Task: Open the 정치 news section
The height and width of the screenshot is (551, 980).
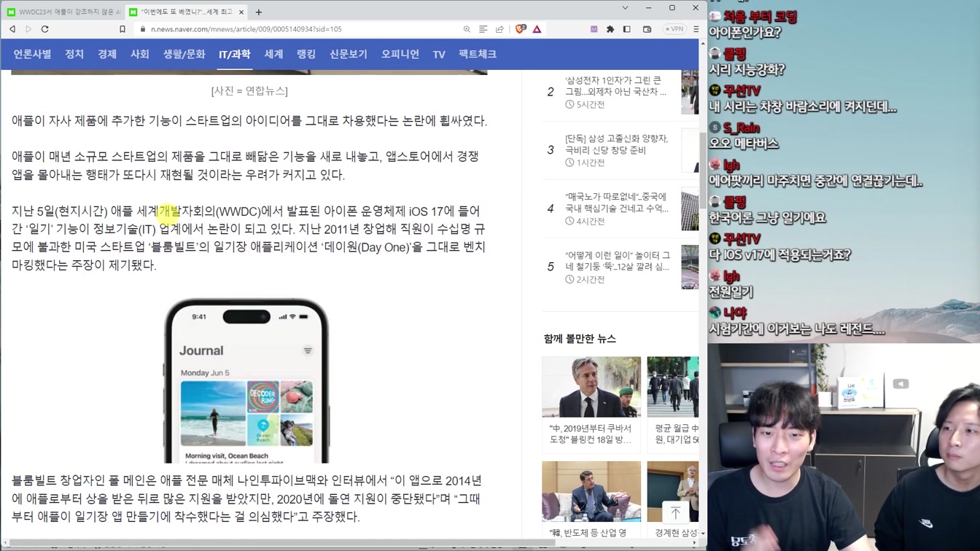Action: [74, 54]
